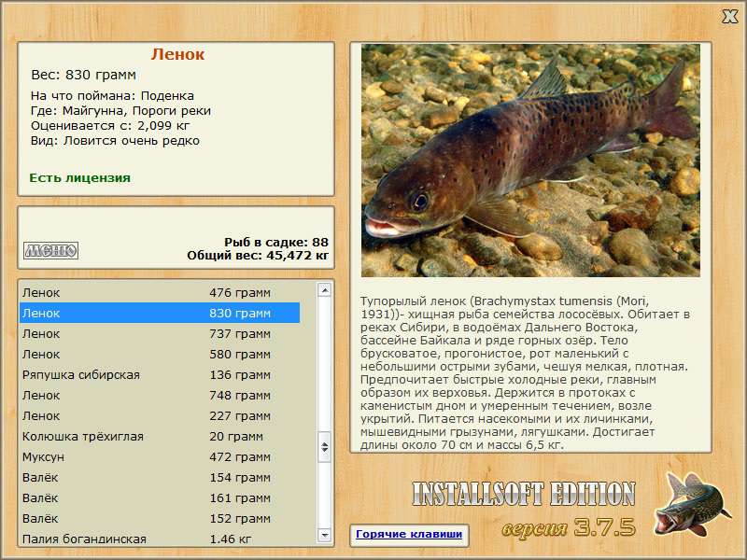Image resolution: width=747 pixels, height=560 pixels.
Task: Select the Ленок 227 грамм row
Action: tap(160, 415)
